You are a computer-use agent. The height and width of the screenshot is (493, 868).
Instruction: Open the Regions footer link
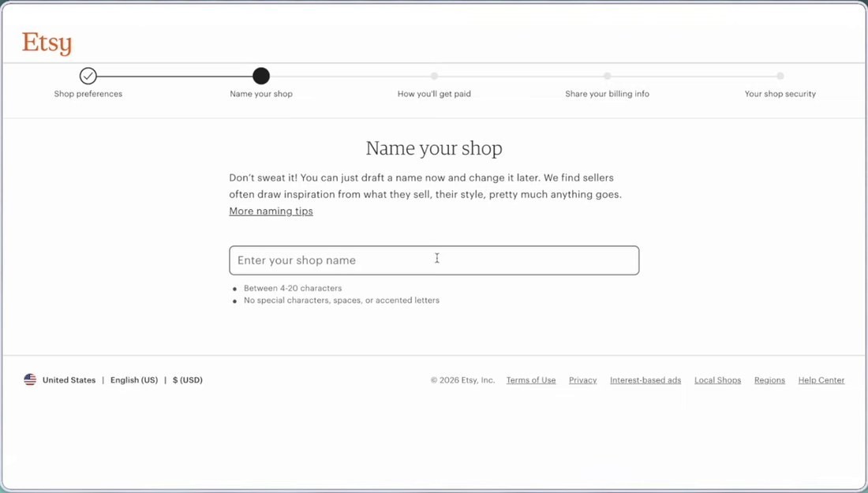click(x=769, y=380)
